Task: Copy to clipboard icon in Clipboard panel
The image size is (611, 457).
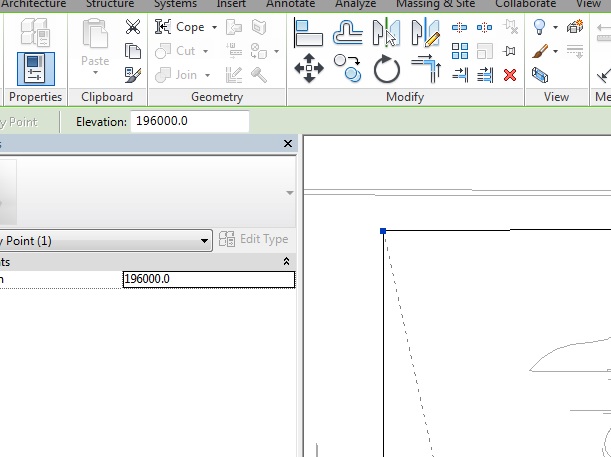Action: pos(133,51)
